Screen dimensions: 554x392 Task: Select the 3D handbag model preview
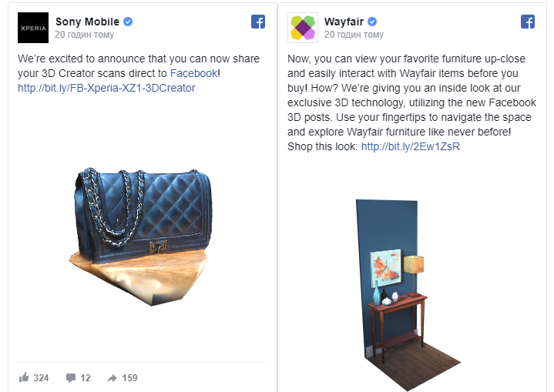point(141,236)
